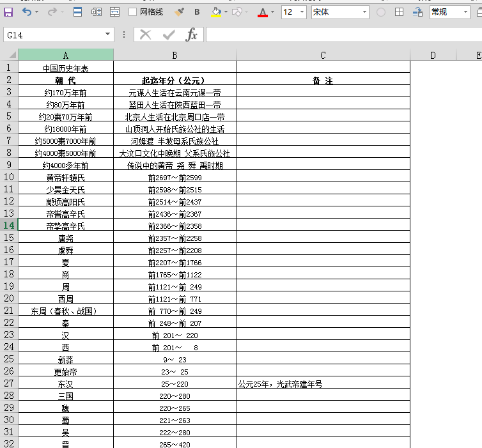
Task: Click the cell 公元25年，光武帝建年号
Action: [x=323, y=383]
